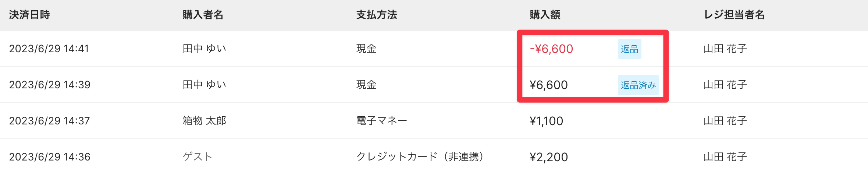Image resolution: width=868 pixels, height=173 pixels.
Task: Click the レジ担当者名 column header
Action: coord(734,15)
